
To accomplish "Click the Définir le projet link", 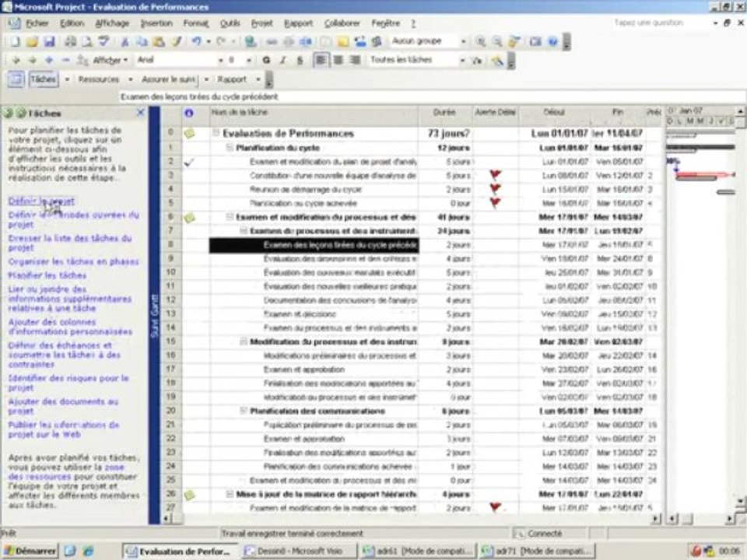I will (41, 201).
